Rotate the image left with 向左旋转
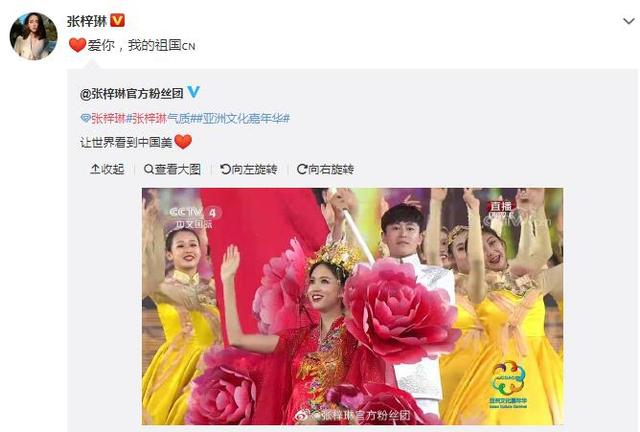This screenshot has height=432, width=640. [249, 169]
